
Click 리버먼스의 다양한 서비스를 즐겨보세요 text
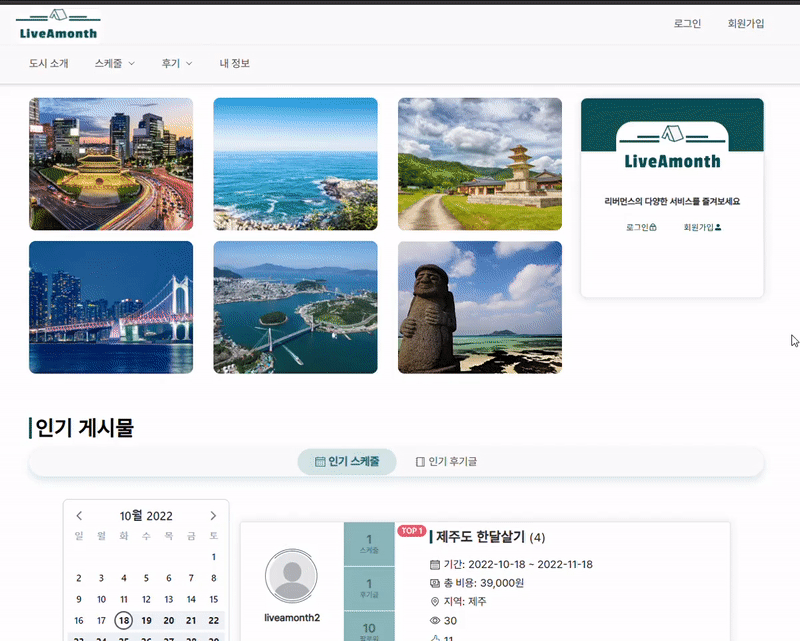click(672, 202)
